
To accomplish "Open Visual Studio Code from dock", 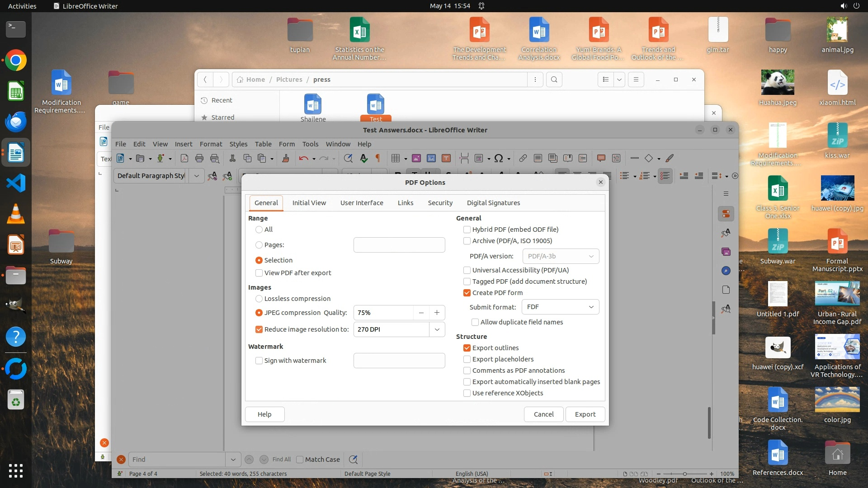I will pos(16,183).
